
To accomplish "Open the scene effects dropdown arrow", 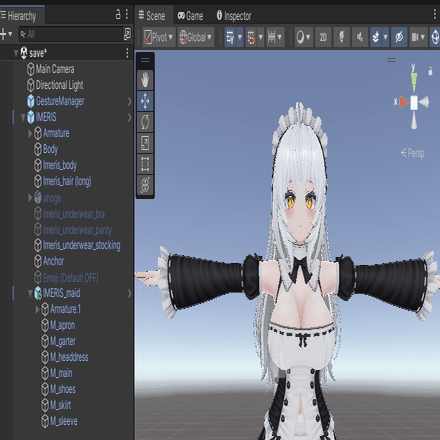I will pyautogui.click(x=385, y=37).
